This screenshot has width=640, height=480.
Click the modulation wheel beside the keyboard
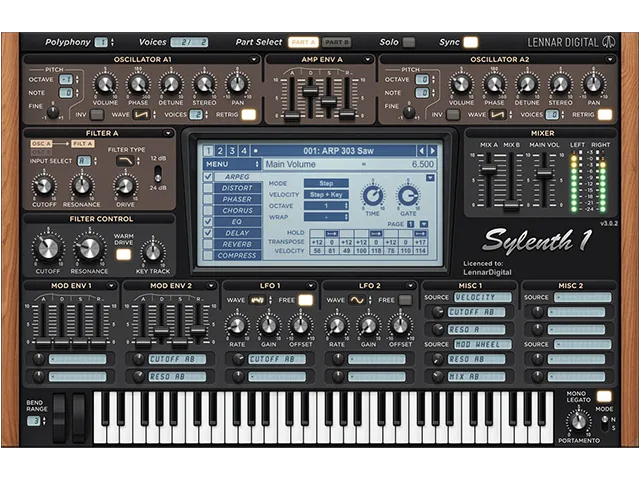click(79, 418)
